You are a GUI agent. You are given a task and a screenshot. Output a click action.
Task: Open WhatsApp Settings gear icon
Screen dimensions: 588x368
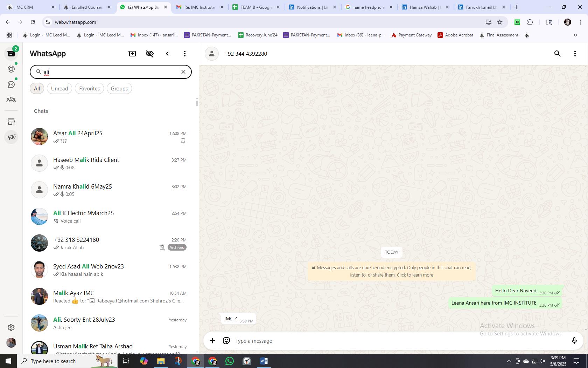point(11,327)
